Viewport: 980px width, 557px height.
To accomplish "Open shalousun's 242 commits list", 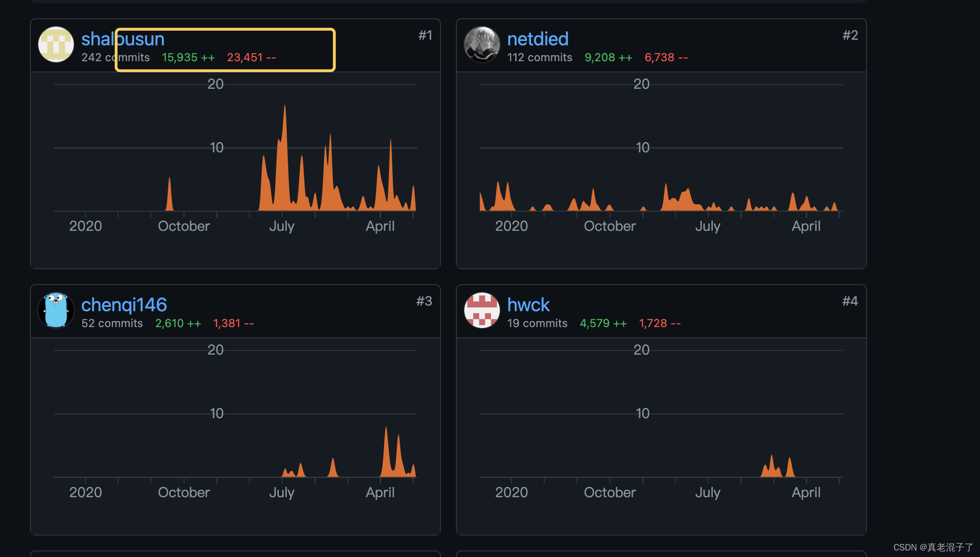I will pos(115,57).
